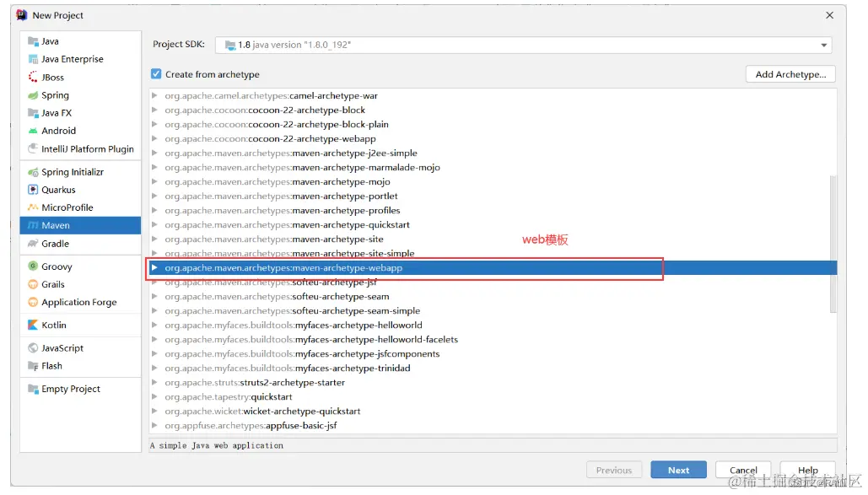Select maven-archetype-j2ee-simple row
Viewport: 868px width, 495px height.
493,153
